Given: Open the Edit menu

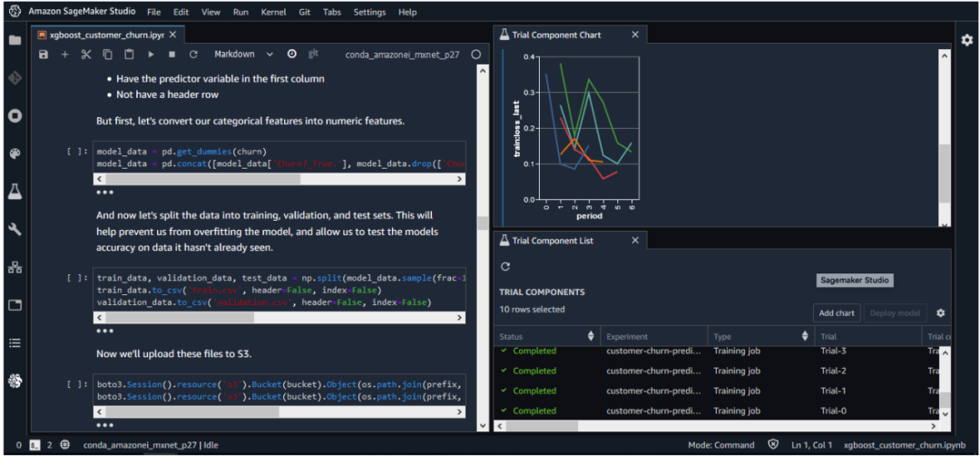Looking at the screenshot, I should [x=181, y=12].
